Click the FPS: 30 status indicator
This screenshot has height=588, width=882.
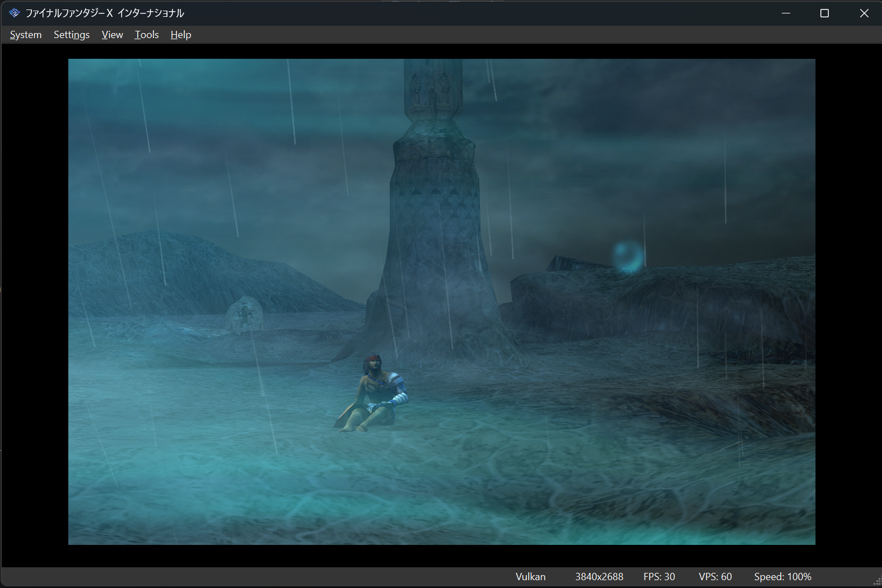[x=659, y=577]
